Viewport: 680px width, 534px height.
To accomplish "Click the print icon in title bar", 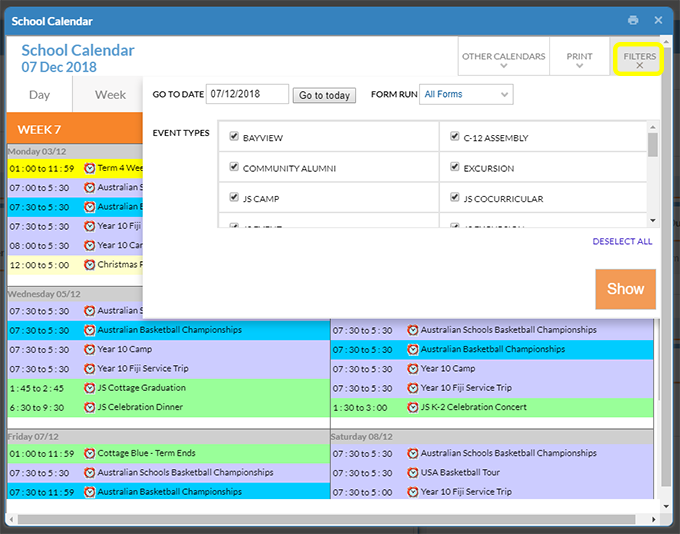I will click(633, 20).
